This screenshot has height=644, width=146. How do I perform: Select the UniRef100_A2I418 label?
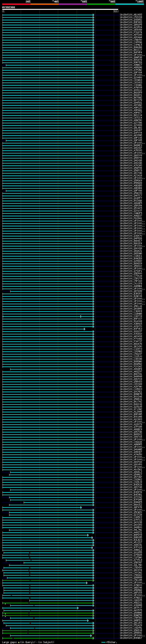pos(131,175)
